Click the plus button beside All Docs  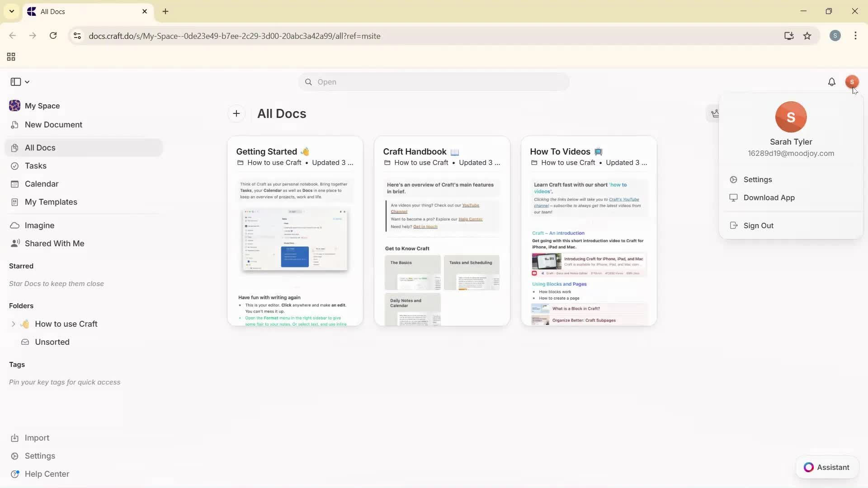pyautogui.click(x=236, y=113)
